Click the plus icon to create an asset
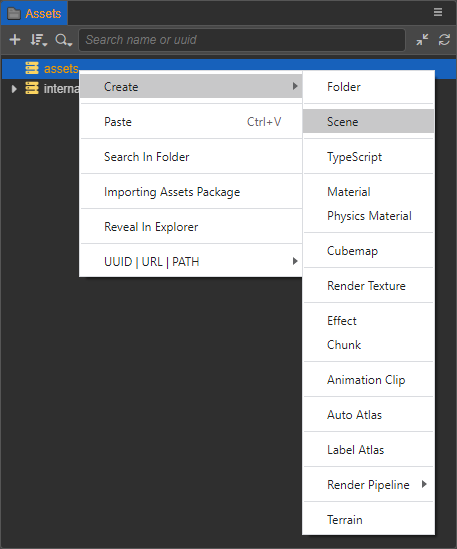Screen dimensions: 457x549 tap(15, 40)
